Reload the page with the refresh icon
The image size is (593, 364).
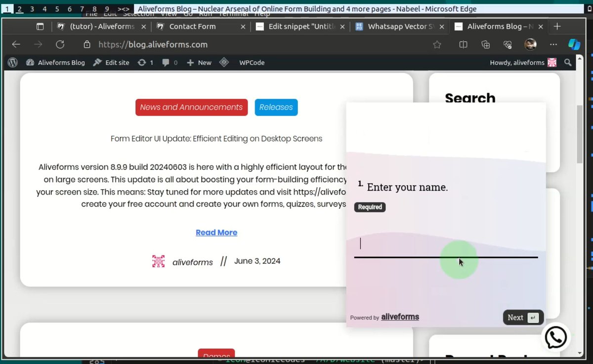pos(60,44)
